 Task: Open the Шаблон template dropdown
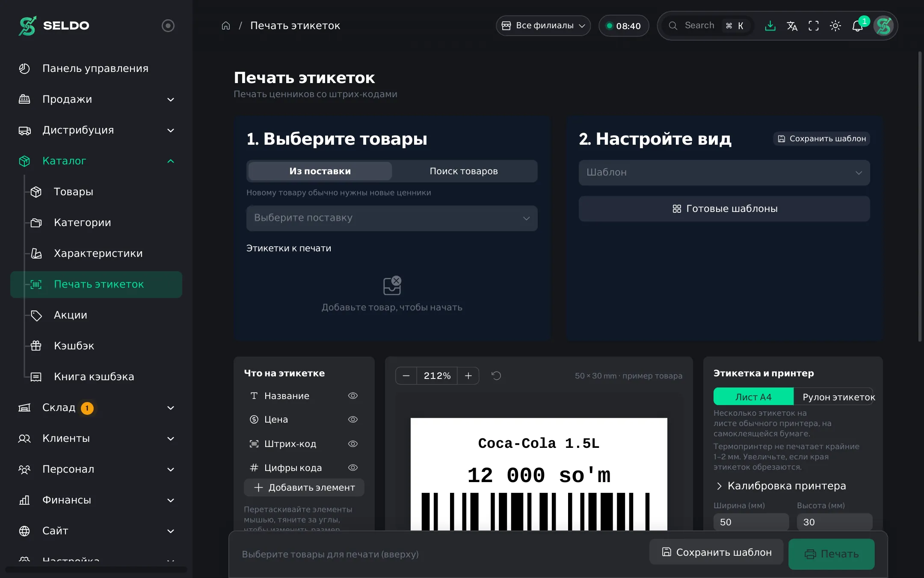coord(724,173)
